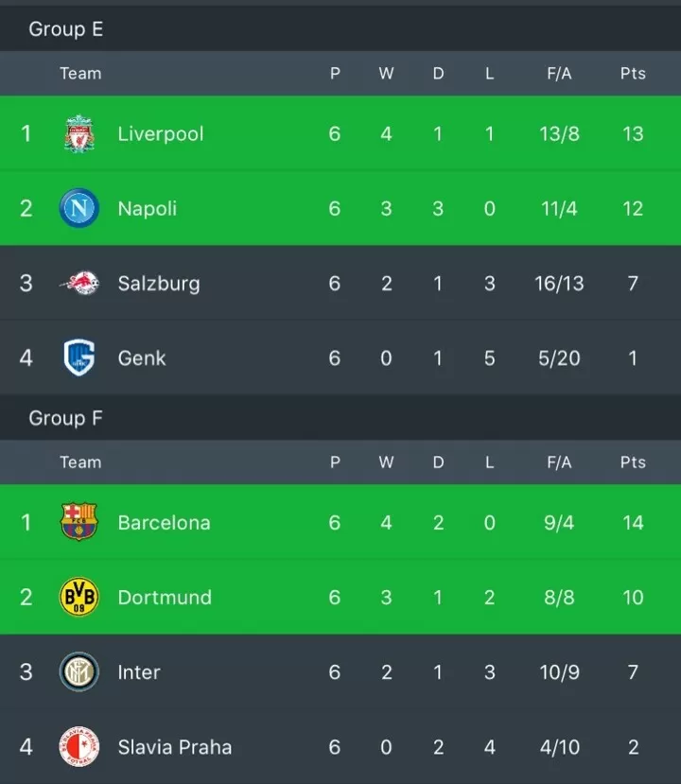Image resolution: width=681 pixels, height=784 pixels.
Task: Select the Group F header
Action: [65, 418]
